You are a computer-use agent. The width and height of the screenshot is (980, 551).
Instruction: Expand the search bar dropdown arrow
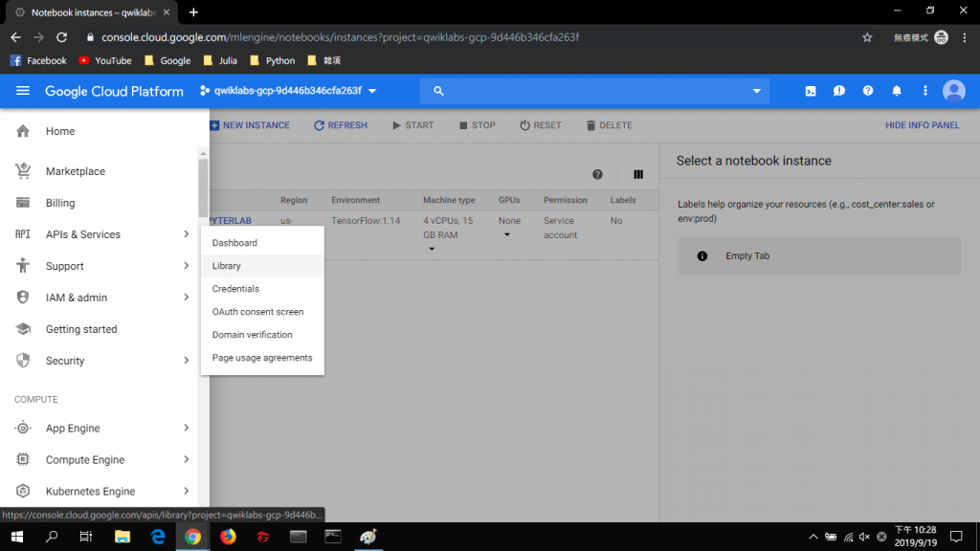(x=756, y=91)
